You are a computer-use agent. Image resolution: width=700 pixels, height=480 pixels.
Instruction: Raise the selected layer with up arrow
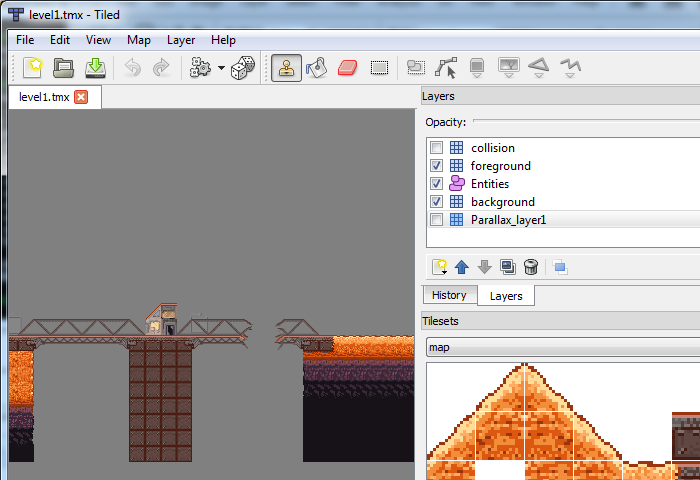pyautogui.click(x=462, y=267)
